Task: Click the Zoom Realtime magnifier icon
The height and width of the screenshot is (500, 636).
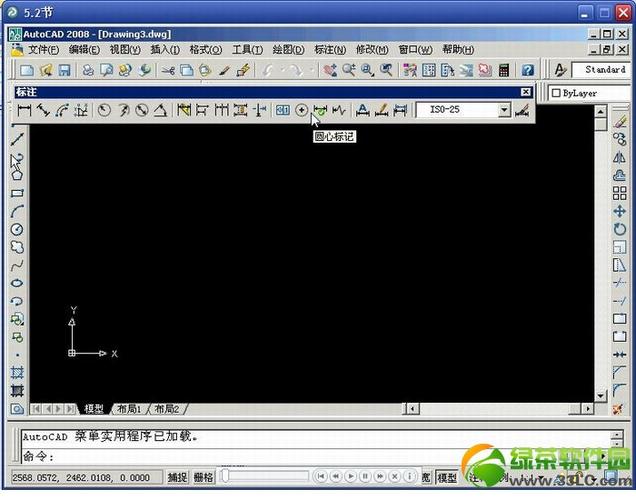Action: (x=349, y=70)
